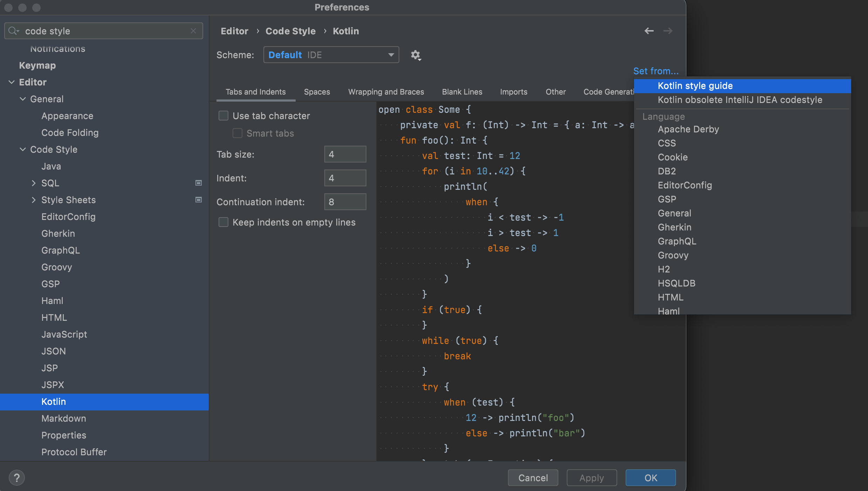Click the Tab size input field
The width and height of the screenshot is (868, 491).
click(x=345, y=154)
